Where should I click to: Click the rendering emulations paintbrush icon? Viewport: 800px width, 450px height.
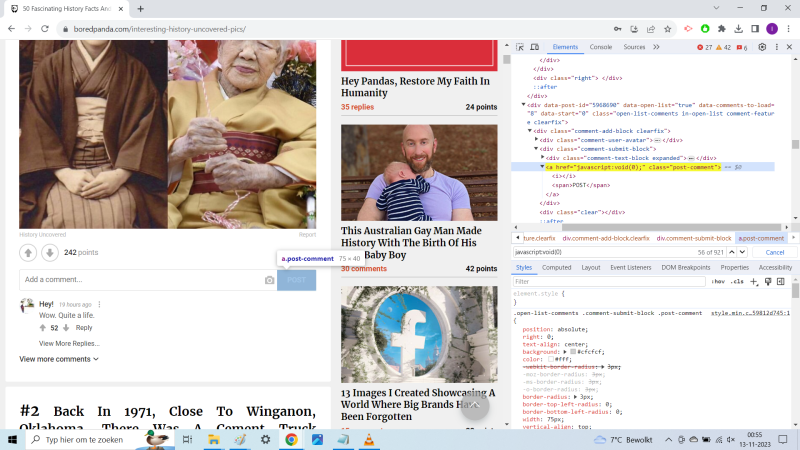coord(768,282)
